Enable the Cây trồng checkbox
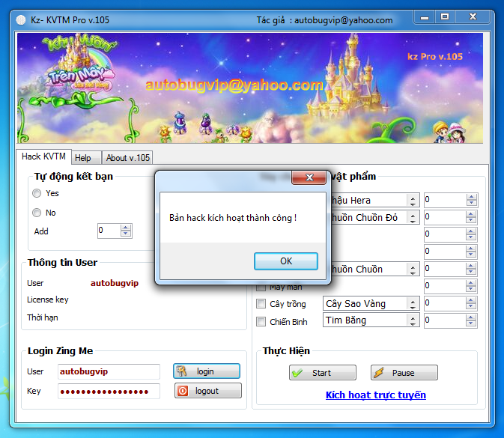 coord(261,304)
